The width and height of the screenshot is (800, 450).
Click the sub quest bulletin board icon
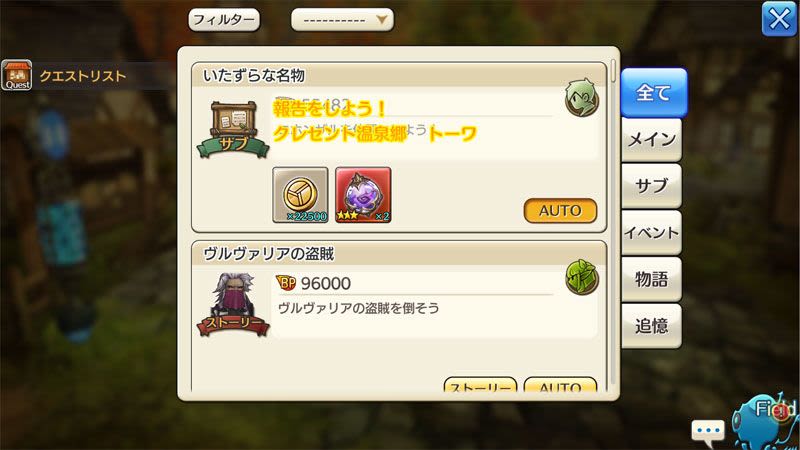[x=233, y=130]
